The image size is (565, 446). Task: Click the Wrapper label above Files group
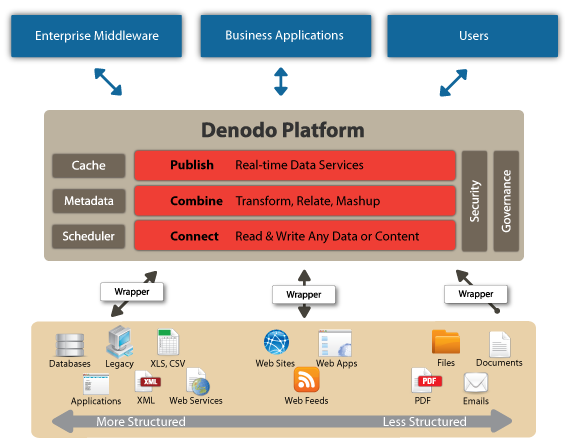[476, 294]
